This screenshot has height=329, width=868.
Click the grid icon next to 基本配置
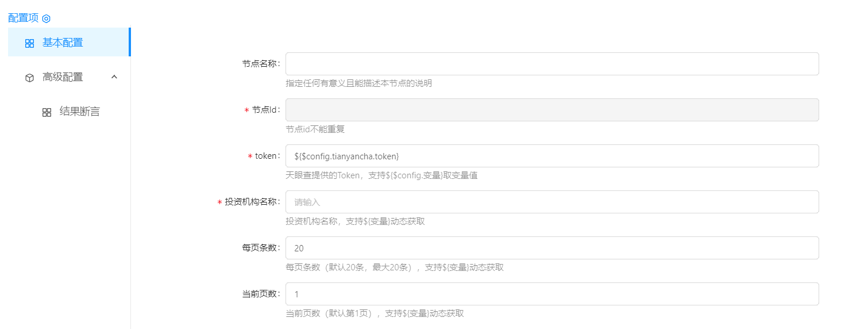coord(30,43)
